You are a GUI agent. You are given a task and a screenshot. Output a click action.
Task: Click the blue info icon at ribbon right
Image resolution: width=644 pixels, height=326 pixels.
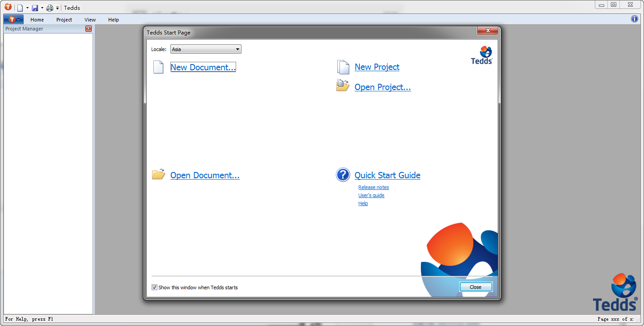[635, 19]
